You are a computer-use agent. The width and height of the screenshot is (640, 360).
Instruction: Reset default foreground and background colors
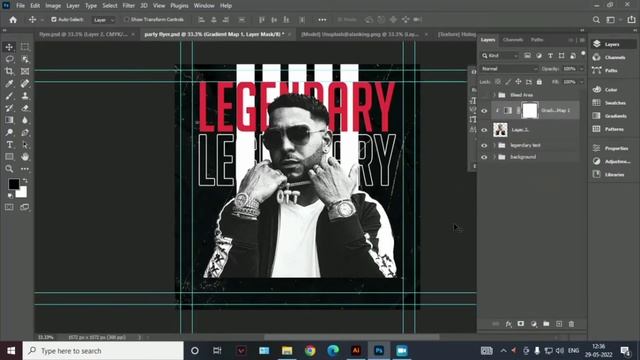point(10,196)
